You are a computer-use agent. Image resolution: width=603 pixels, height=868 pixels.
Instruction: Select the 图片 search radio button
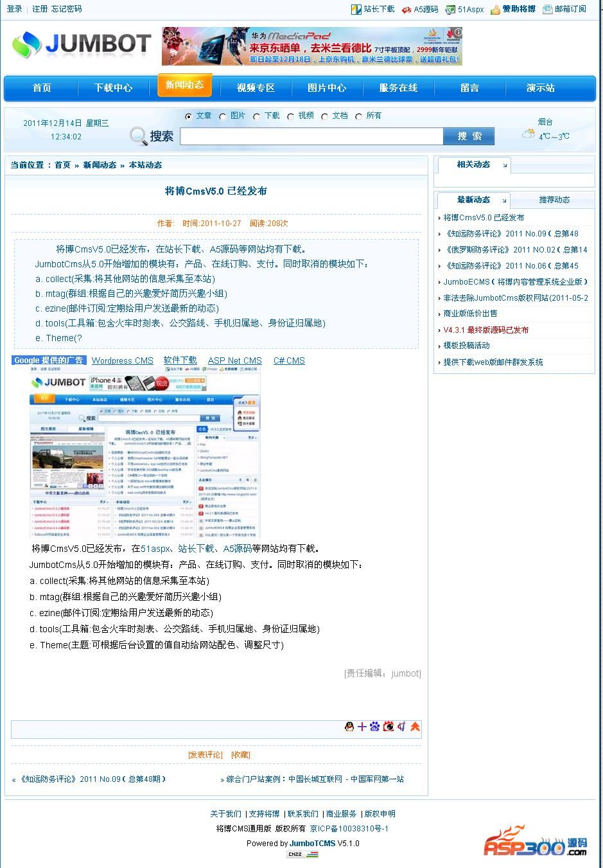[222, 116]
